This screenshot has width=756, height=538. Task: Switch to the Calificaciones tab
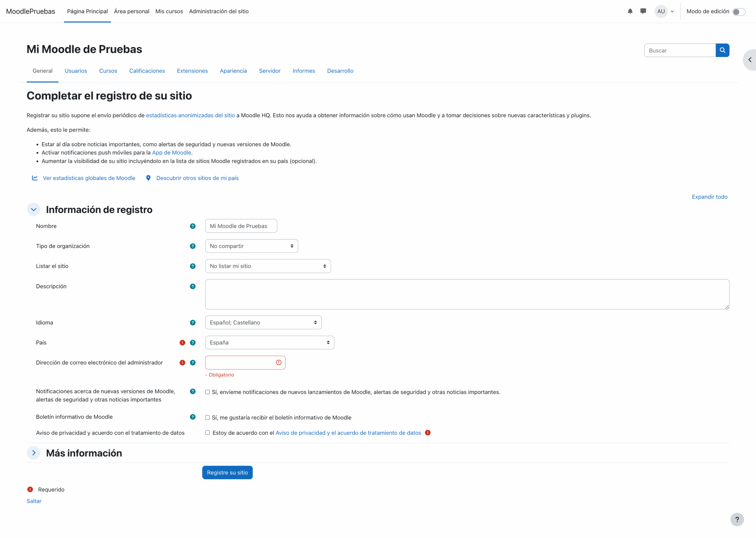pos(147,71)
